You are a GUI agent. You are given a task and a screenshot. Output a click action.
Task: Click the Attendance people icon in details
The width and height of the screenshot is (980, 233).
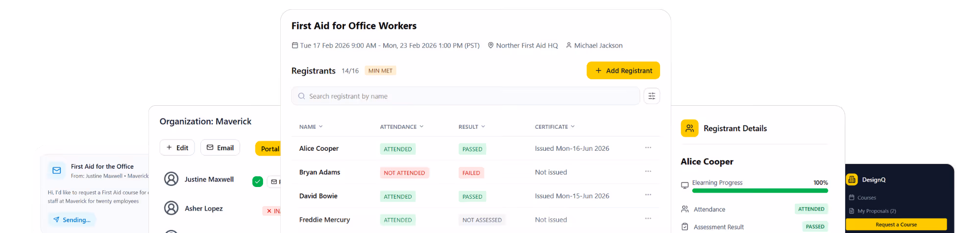(685, 209)
